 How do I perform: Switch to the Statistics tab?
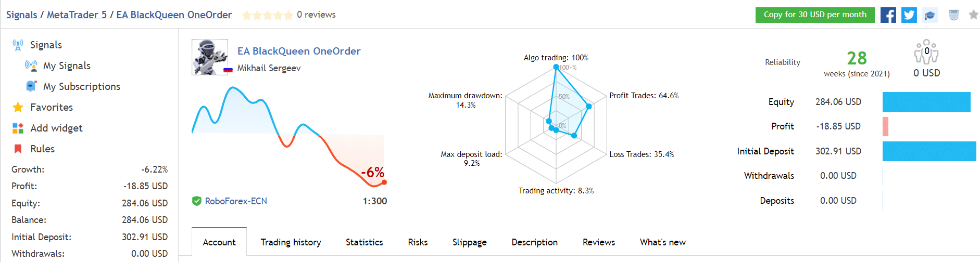pyautogui.click(x=364, y=242)
